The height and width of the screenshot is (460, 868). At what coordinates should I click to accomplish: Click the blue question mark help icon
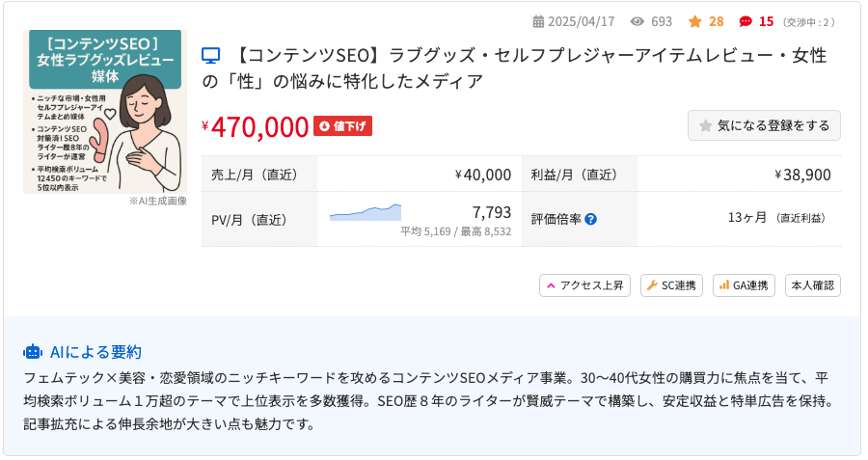[590, 219]
